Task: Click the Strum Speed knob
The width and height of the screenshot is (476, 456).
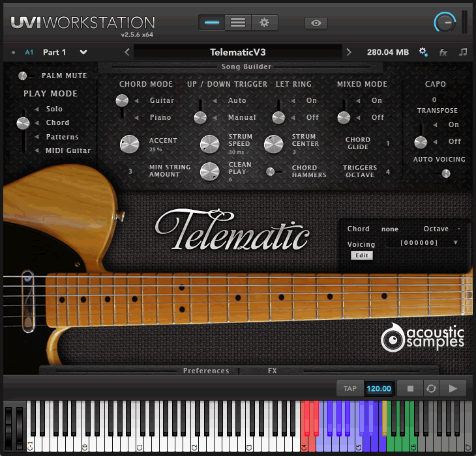Action: pos(210,144)
